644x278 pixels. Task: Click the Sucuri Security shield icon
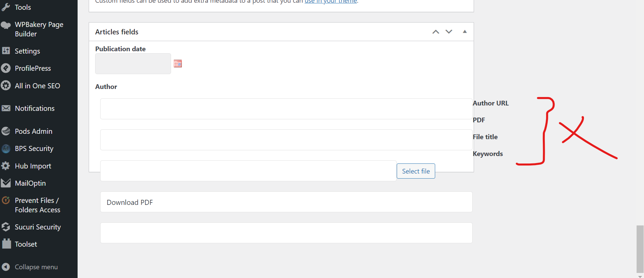pos(6,227)
